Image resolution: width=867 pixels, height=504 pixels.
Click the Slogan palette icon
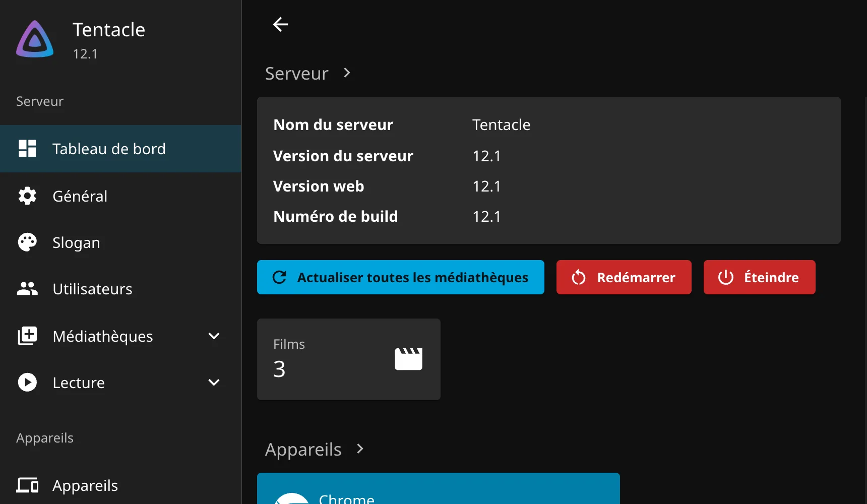coord(27,242)
